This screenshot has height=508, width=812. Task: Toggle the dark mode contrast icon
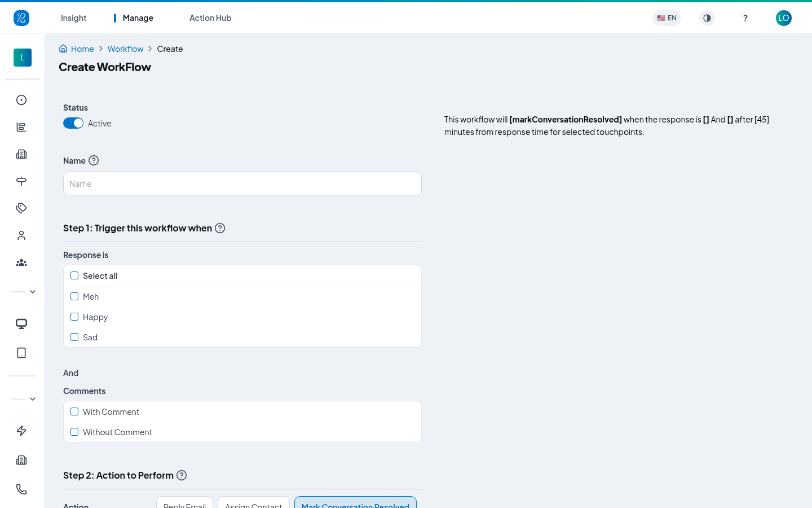[x=707, y=18]
